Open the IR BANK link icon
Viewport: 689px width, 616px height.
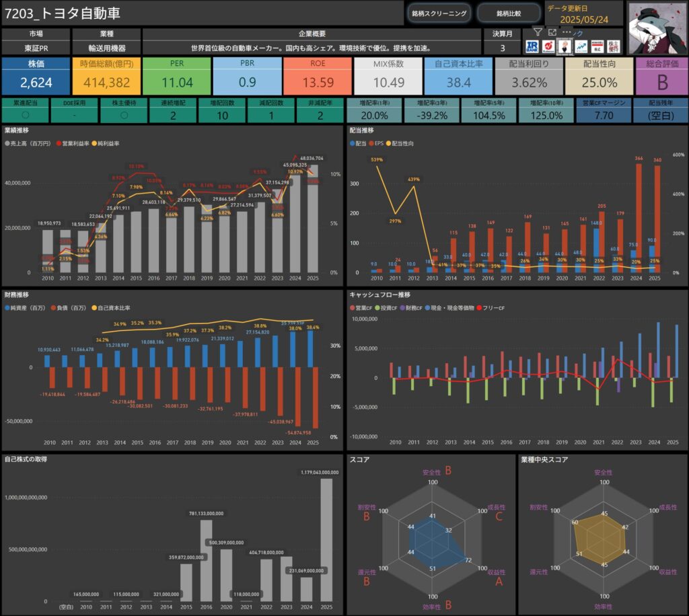532,46
